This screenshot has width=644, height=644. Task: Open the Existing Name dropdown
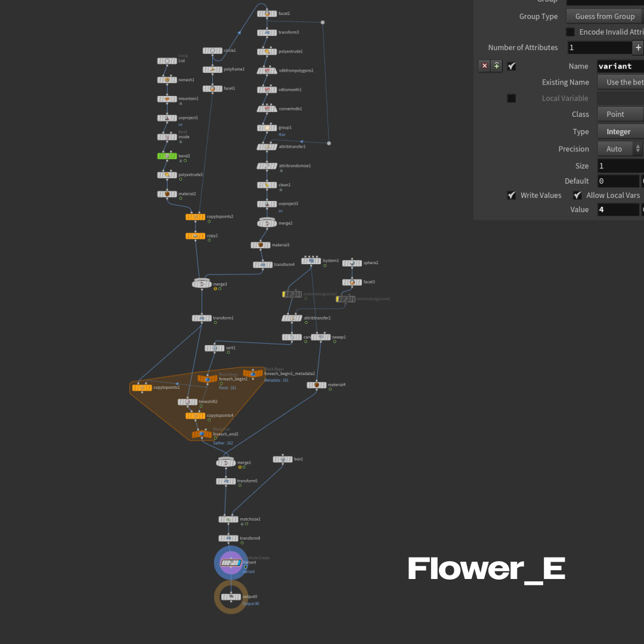(621, 82)
